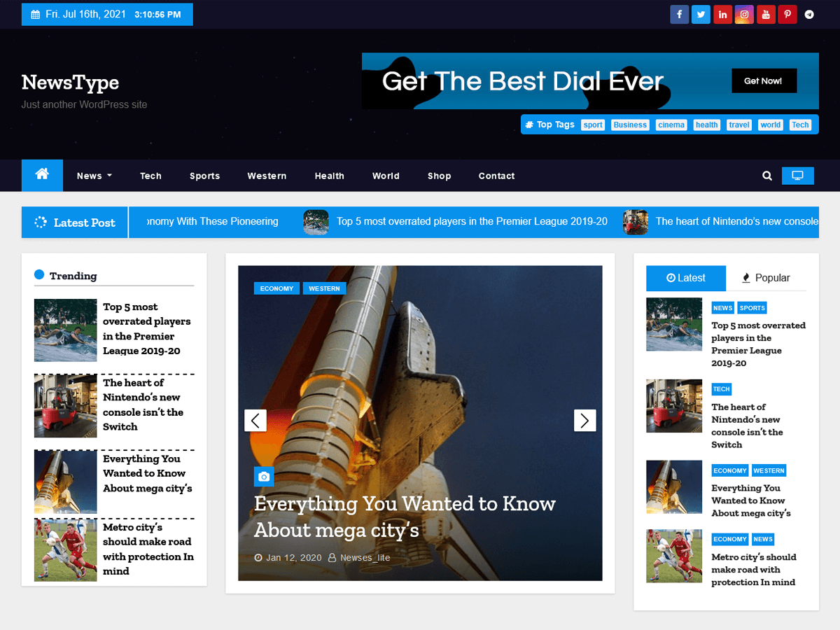Open the Facebook social icon
This screenshot has width=840, height=630.
tap(679, 14)
